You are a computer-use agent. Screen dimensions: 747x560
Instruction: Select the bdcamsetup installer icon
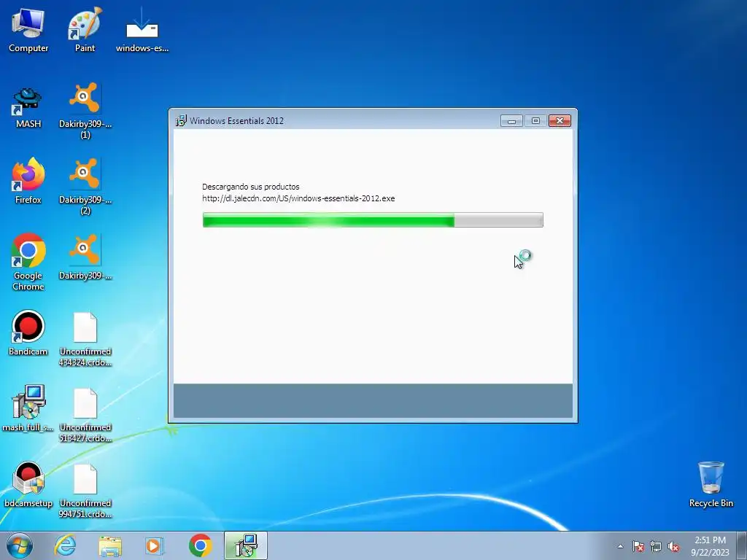pyautogui.click(x=28, y=485)
